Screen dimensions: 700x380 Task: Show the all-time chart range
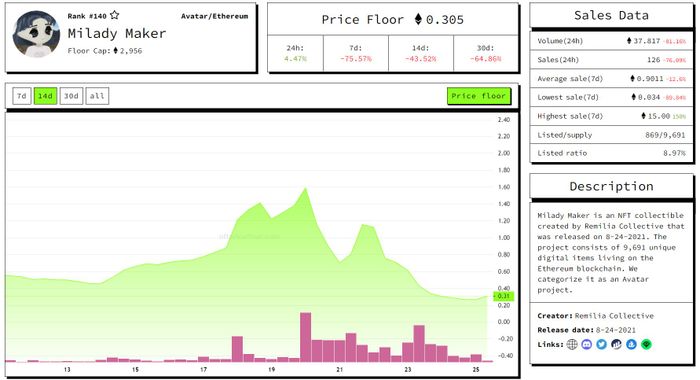point(97,96)
